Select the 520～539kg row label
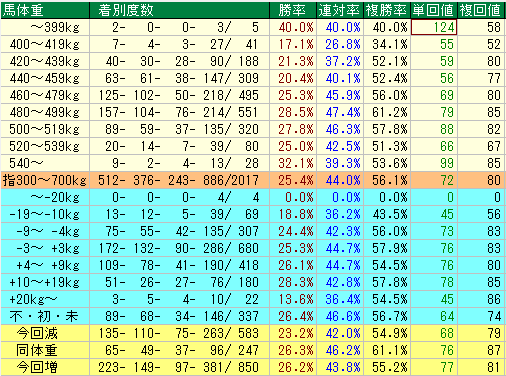Screen dimensions: 506x376 [45, 146]
